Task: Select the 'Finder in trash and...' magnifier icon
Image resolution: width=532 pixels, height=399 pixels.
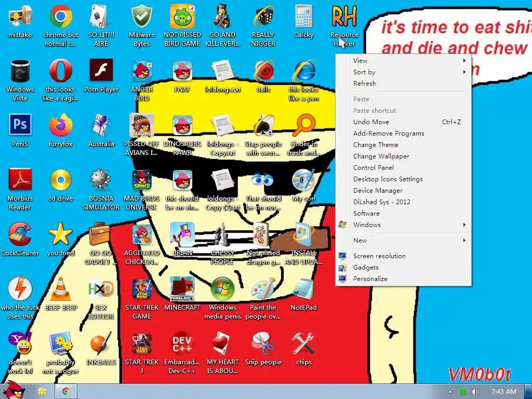Action: click(x=303, y=125)
